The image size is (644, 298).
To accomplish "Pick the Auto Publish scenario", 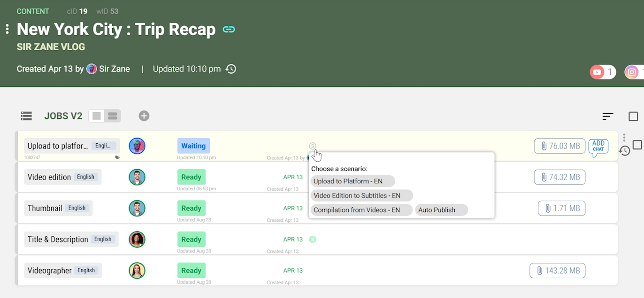I will (441, 210).
